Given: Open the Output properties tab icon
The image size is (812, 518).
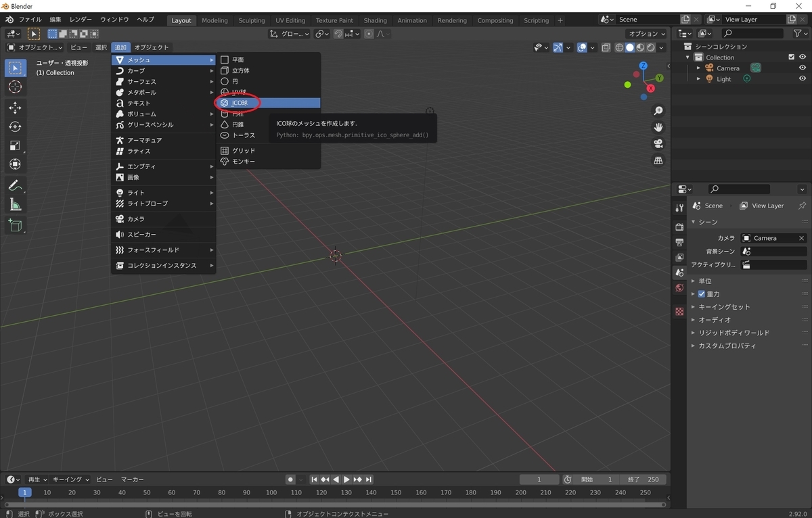Looking at the screenshot, I should point(679,242).
